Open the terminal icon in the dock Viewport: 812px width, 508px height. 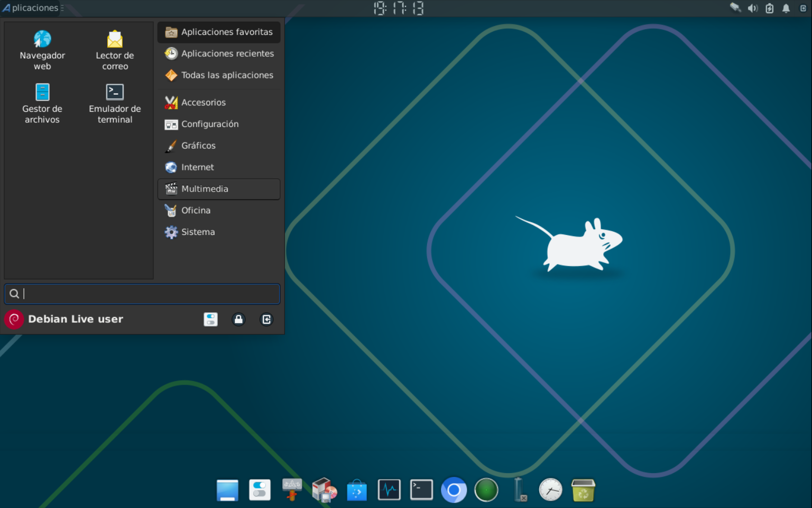(x=421, y=490)
